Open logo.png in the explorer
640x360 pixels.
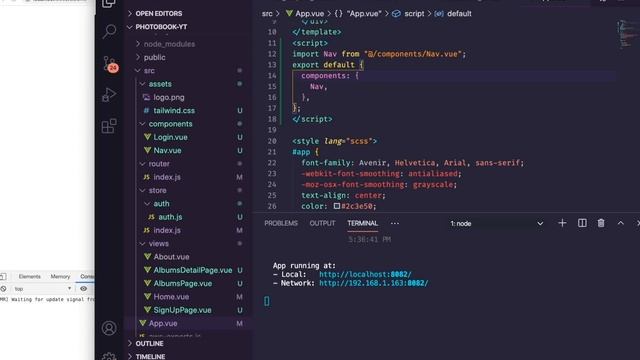coord(169,98)
